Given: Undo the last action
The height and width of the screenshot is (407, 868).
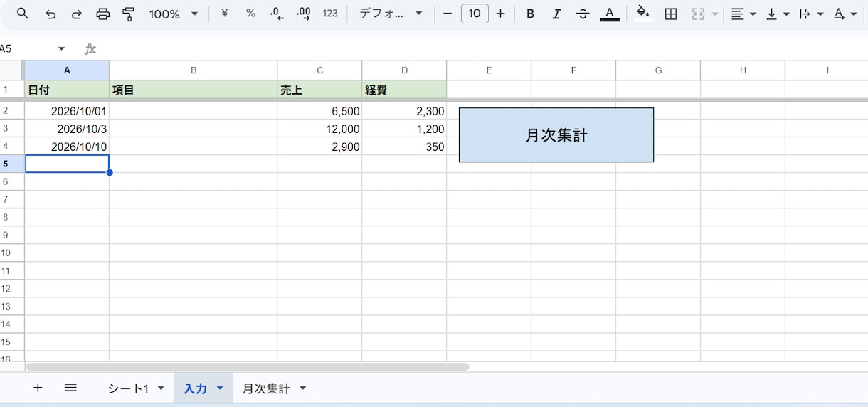Looking at the screenshot, I should (51, 14).
